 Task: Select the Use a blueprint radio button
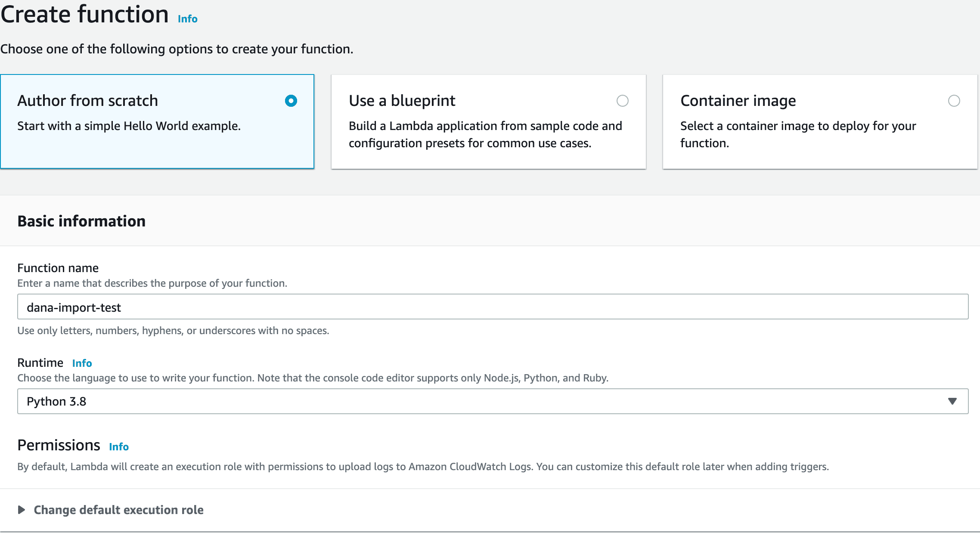(622, 101)
